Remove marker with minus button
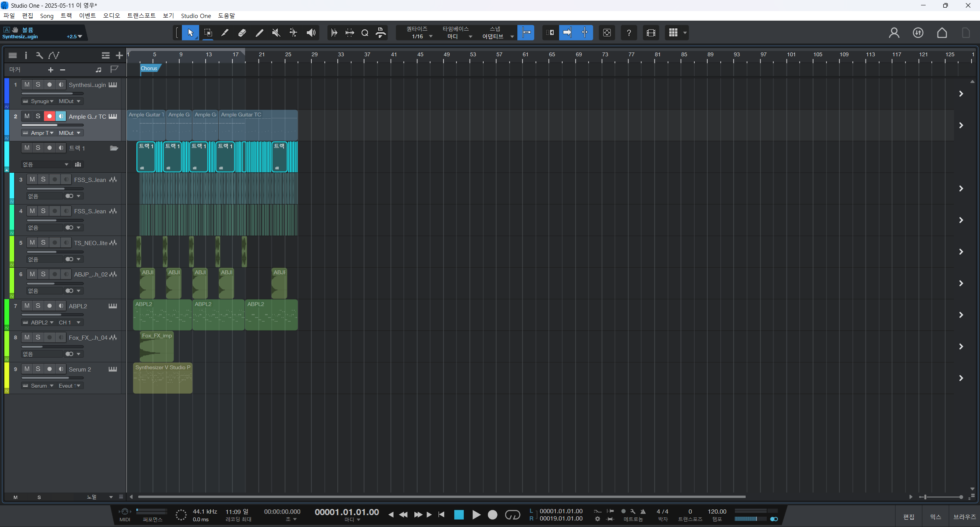980x527 pixels. [63, 70]
